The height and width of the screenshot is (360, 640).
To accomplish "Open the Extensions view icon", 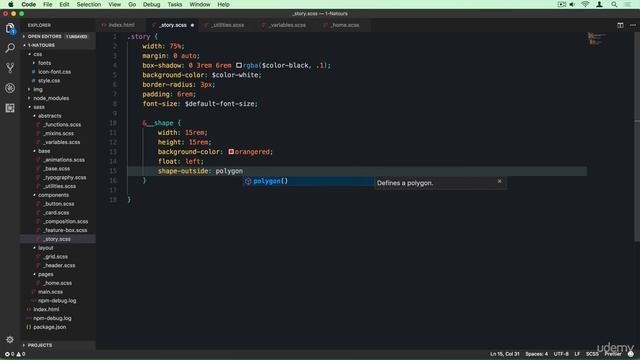I will pos(10,108).
